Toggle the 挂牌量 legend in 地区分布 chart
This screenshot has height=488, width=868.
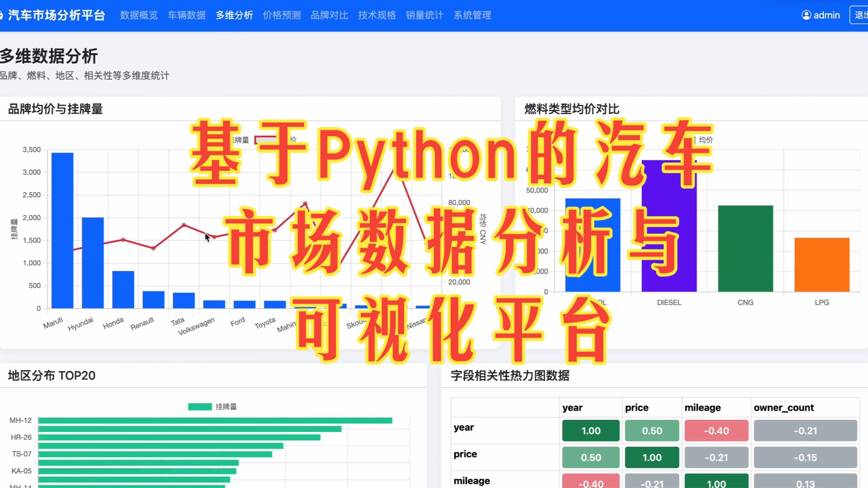[212, 407]
